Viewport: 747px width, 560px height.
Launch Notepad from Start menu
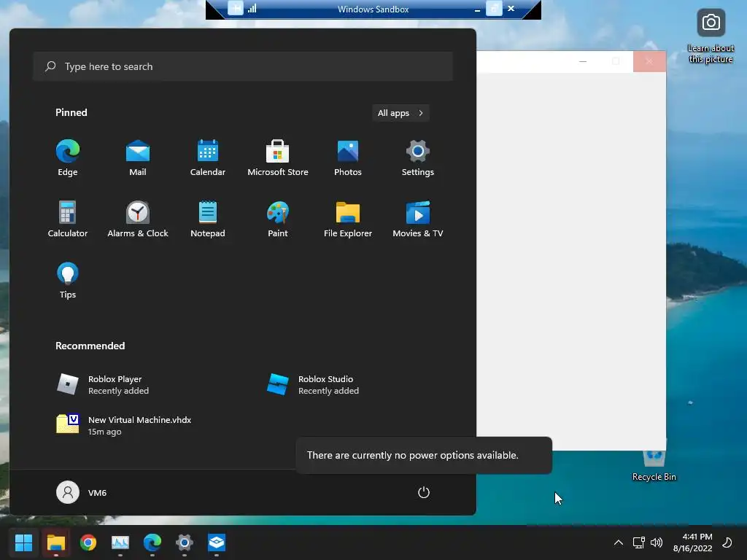[208, 219]
